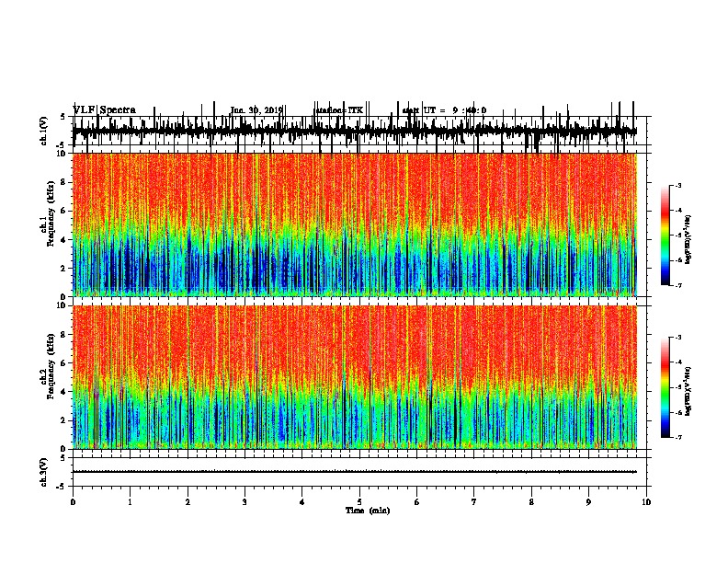Image resolution: width=728 pixels, height=563 pixels.
Task: Click time-axis tick label '9'
Action: click(x=588, y=502)
